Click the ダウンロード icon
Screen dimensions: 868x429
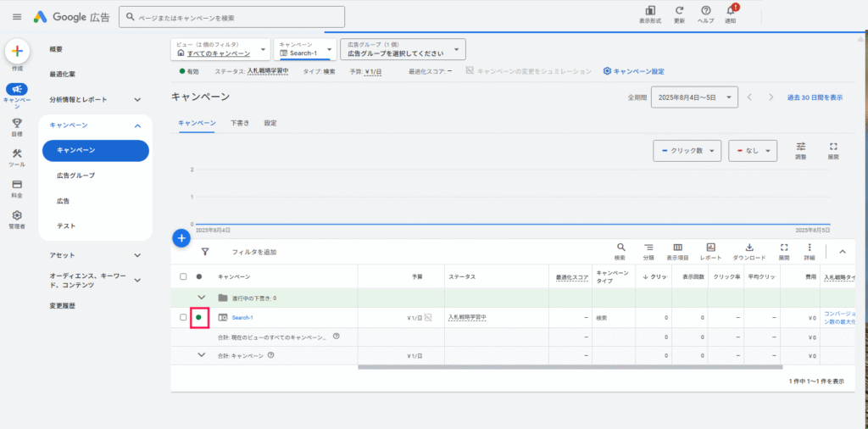749,248
